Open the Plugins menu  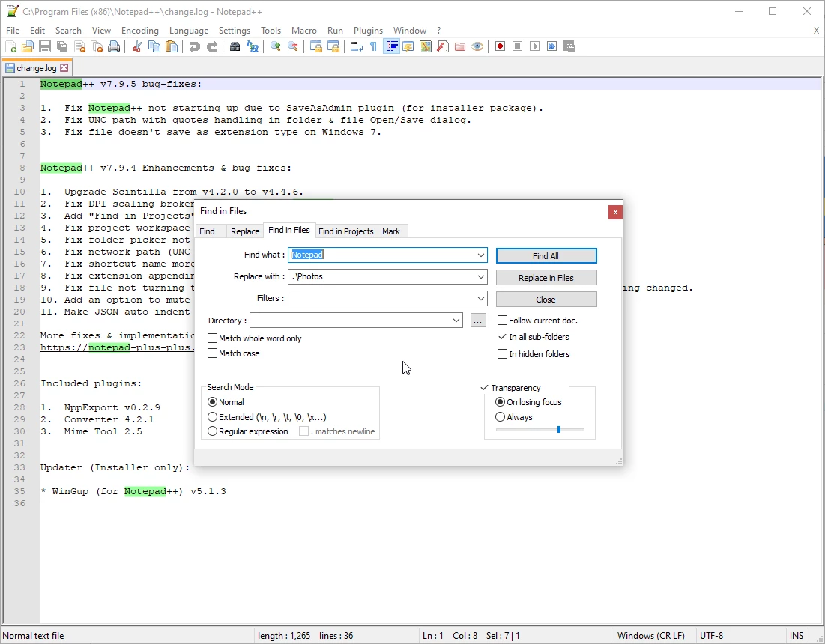pos(368,31)
